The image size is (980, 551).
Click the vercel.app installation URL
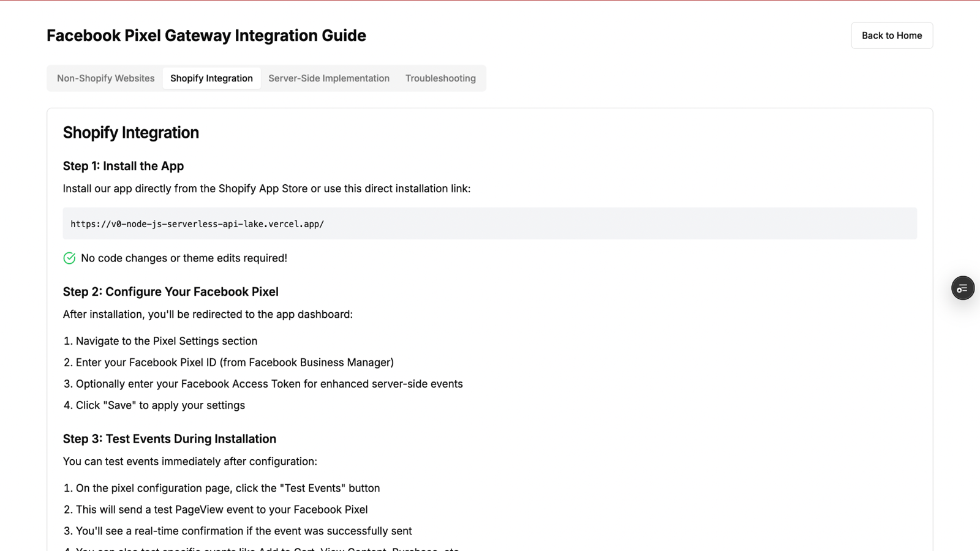point(197,223)
